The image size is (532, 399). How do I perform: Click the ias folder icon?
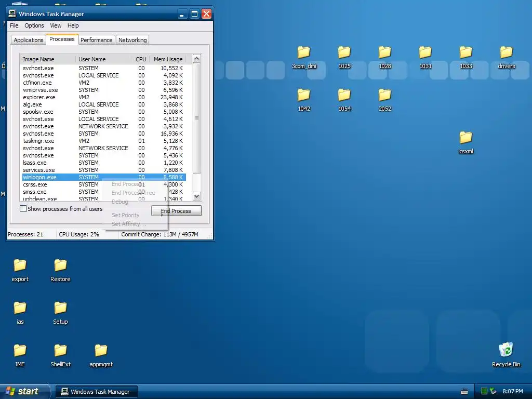tap(20, 309)
